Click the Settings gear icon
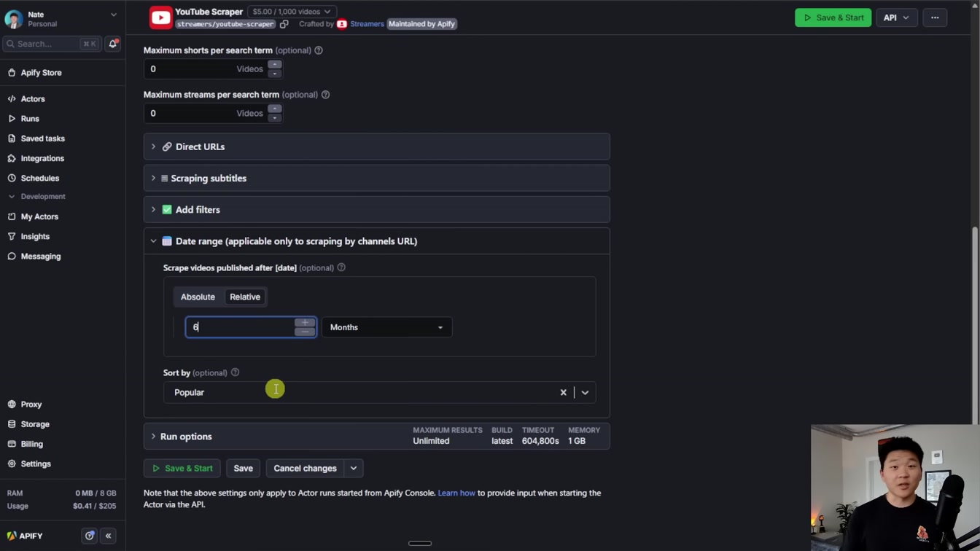 point(12,464)
